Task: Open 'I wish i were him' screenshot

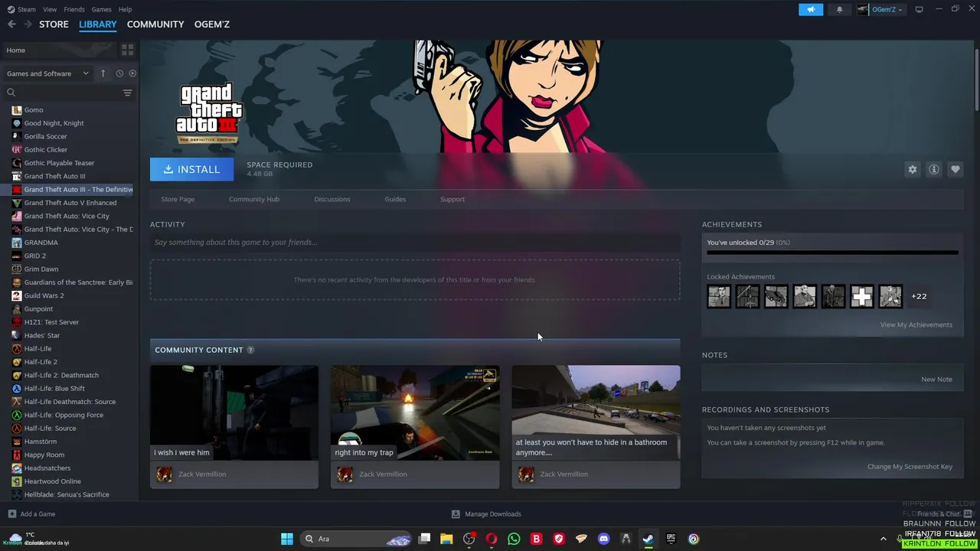Action: coord(234,413)
